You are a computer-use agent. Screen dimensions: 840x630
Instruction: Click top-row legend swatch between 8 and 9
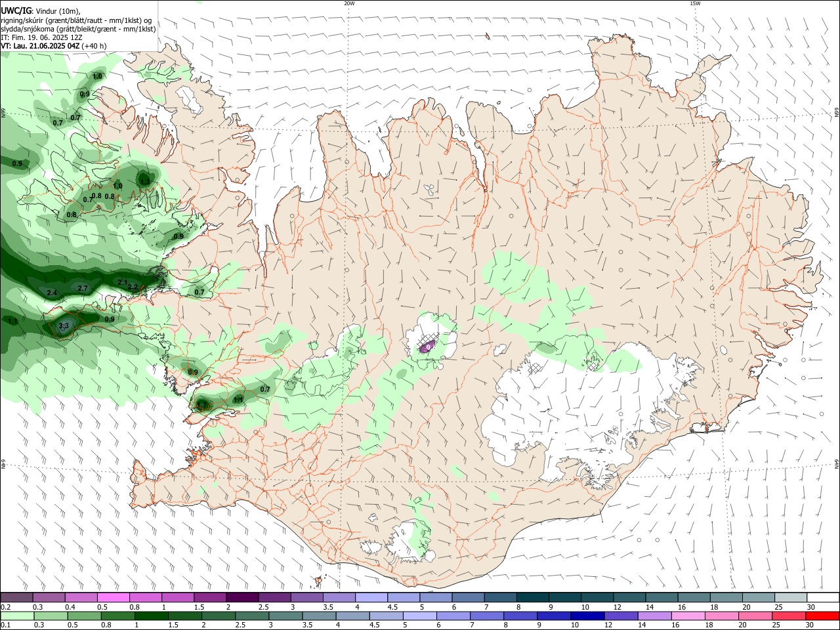pyautogui.click(x=532, y=597)
